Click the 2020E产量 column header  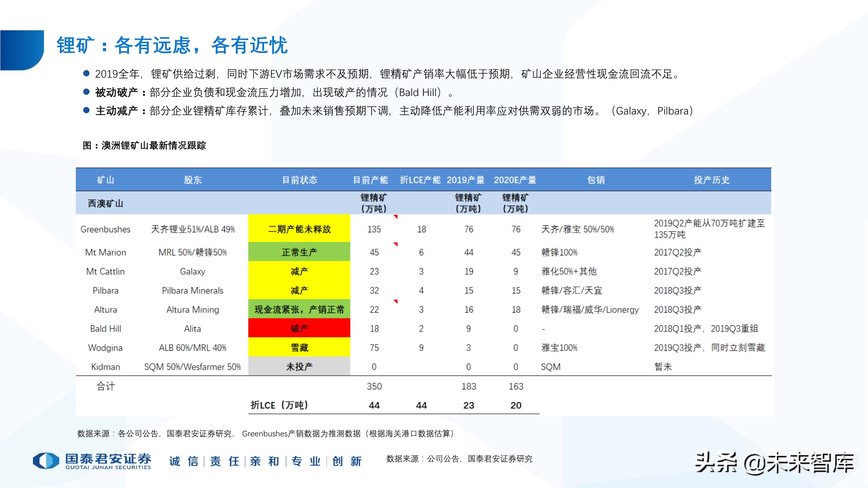click(x=515, y=180)
